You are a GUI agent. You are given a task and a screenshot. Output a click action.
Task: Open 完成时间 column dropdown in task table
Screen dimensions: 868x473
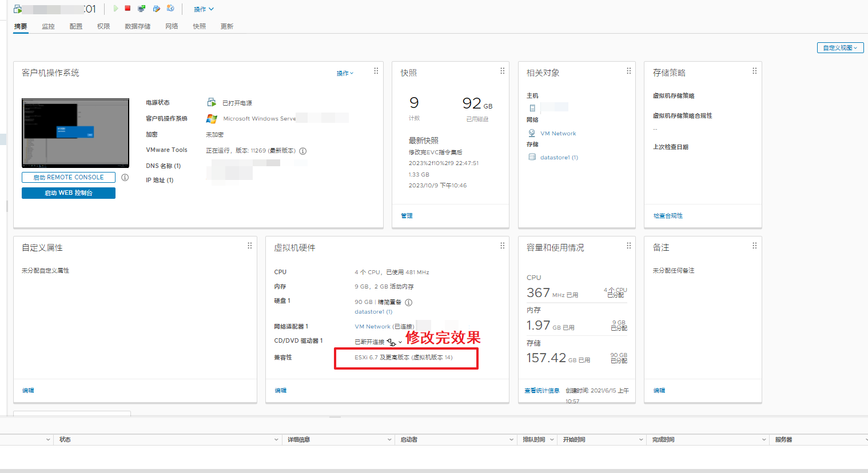(764, 440)
